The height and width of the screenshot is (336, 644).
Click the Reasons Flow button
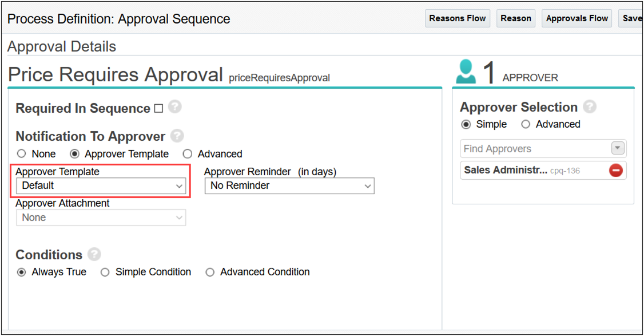(x=457, y=18)
